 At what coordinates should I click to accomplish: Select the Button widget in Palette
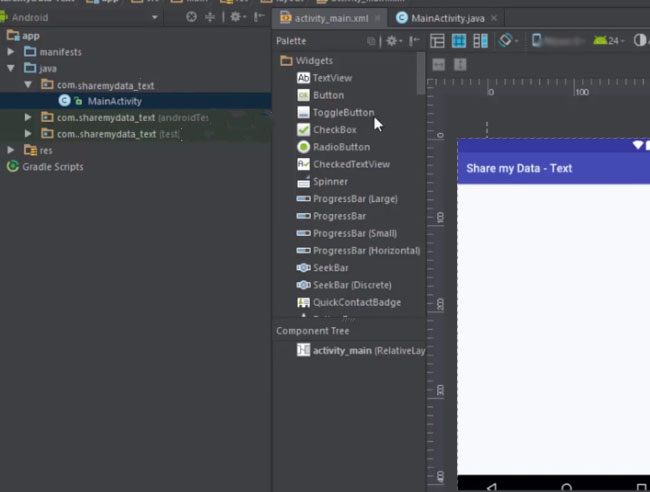pos(328,95)
